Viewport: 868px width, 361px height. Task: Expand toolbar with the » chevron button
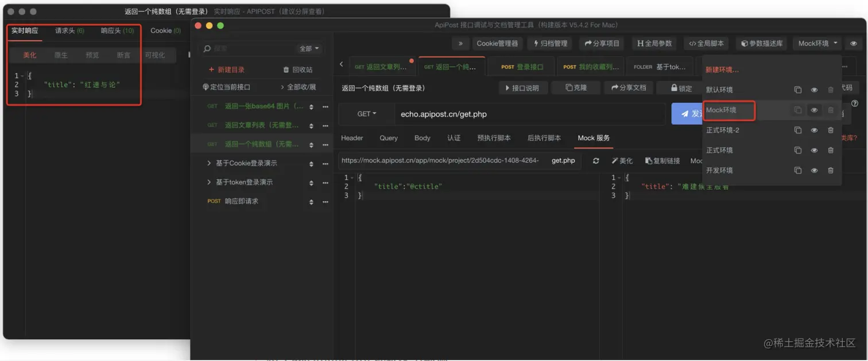click(460, 43)
